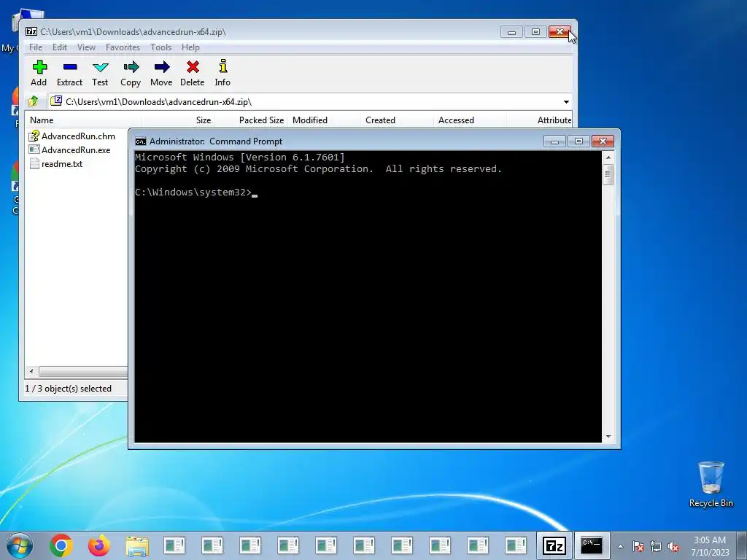Click the Action Center flag icon
Screen dimensions: 747x560
click(x=638, y=547)
